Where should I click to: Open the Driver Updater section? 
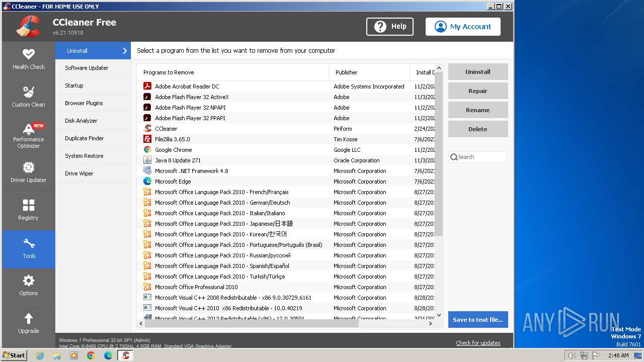pos(29,173)
